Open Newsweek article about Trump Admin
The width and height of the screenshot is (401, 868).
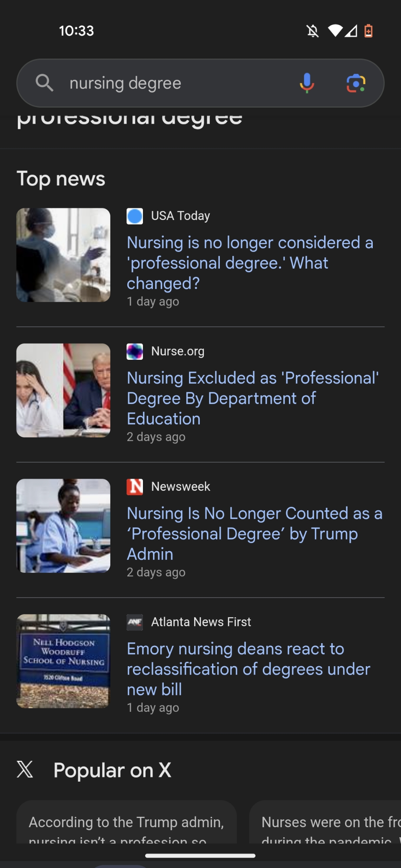click(x=254, y=533)
